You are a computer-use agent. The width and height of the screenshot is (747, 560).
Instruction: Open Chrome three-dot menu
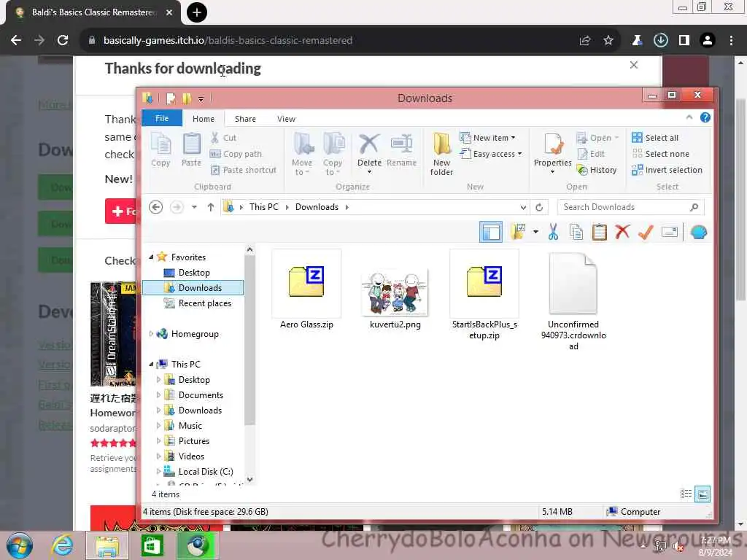click(731, 41)
